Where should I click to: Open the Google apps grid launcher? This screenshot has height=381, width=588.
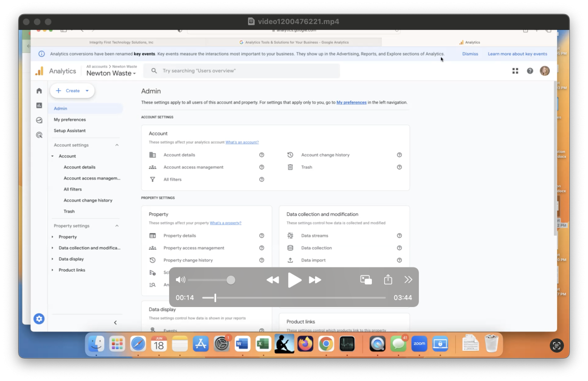point(515,71)
